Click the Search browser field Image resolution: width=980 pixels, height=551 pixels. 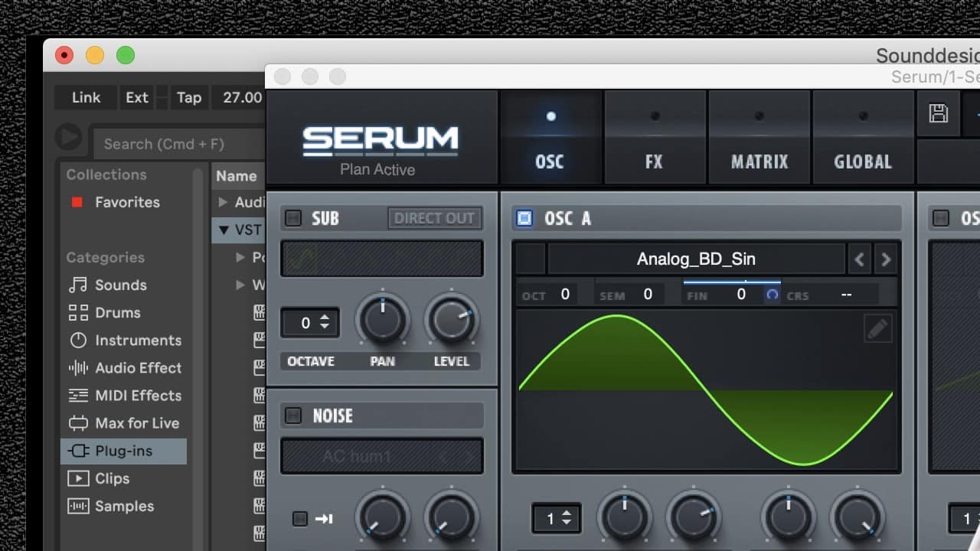(180, 144)
